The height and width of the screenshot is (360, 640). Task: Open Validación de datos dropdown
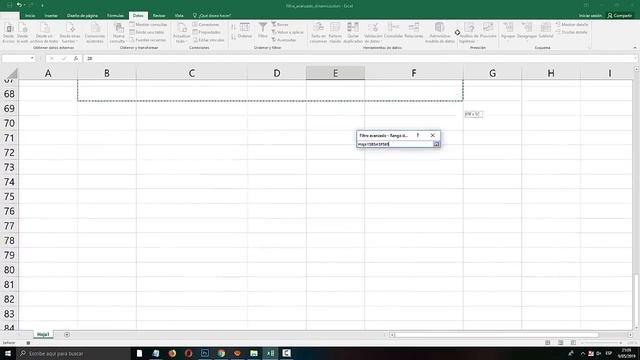pyautogui.click(x=373, y=33)
